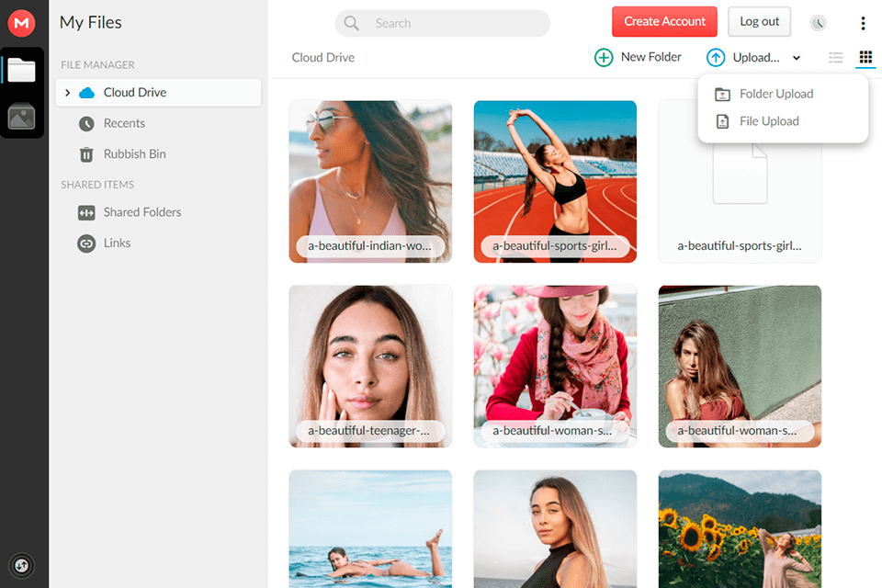The width and height of the screenshot is (882, 588).
Task: Click the Folder Upload icon in the dropdown
Action: (723, 94)
